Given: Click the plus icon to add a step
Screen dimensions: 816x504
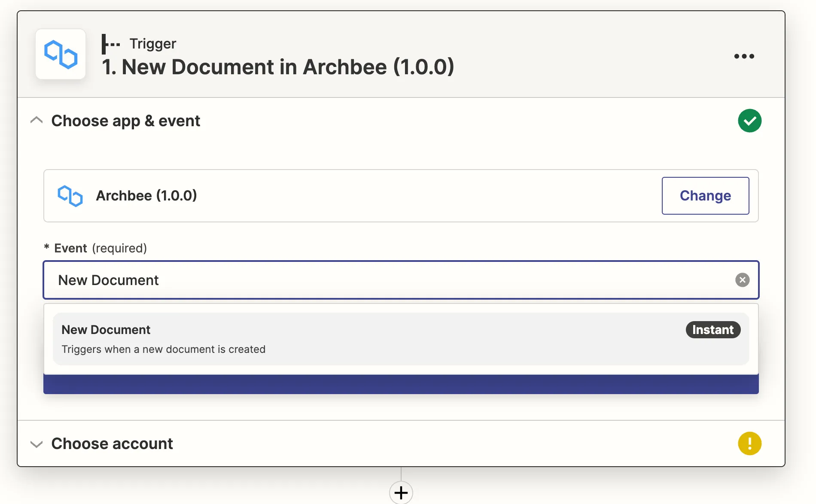Looking at the screenshot, I should tap(401, 492).
